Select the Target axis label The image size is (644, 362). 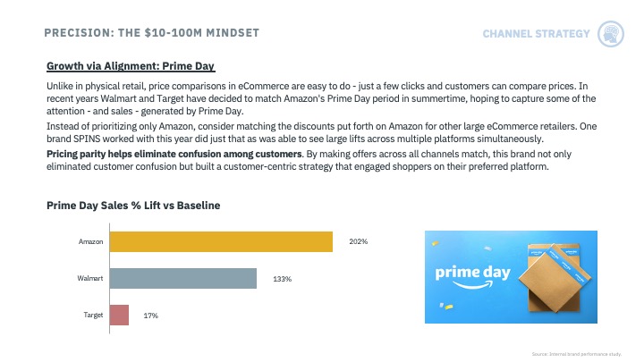(x=93, y=316)
